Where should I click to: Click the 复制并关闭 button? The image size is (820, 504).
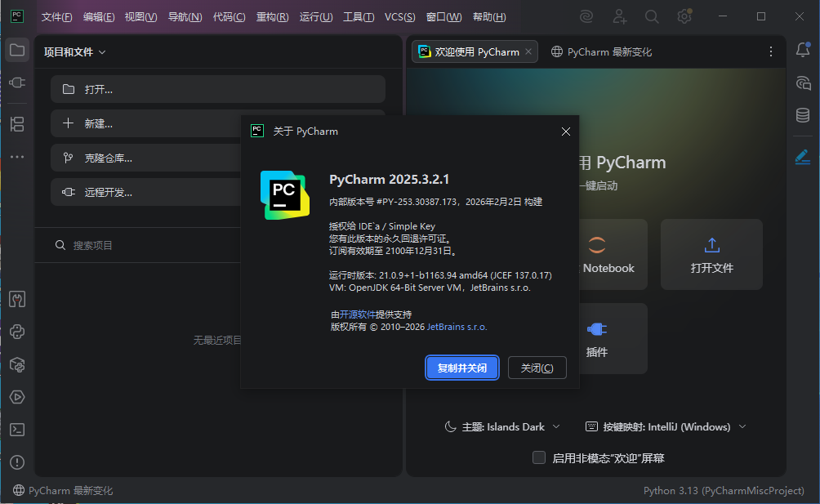coord(462,368)
